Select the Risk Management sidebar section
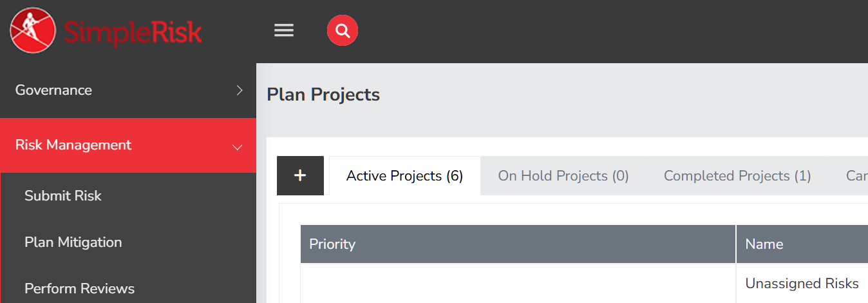 tap(73, 145)
